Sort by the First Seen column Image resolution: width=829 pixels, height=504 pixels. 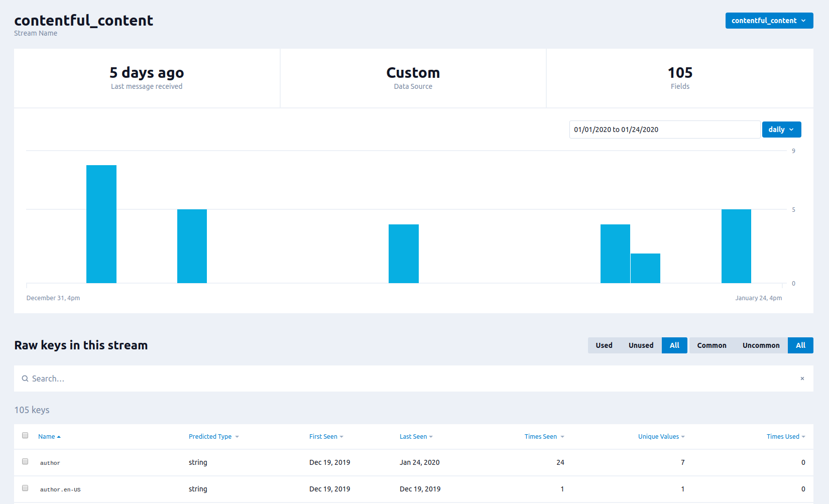click(326, 437)
